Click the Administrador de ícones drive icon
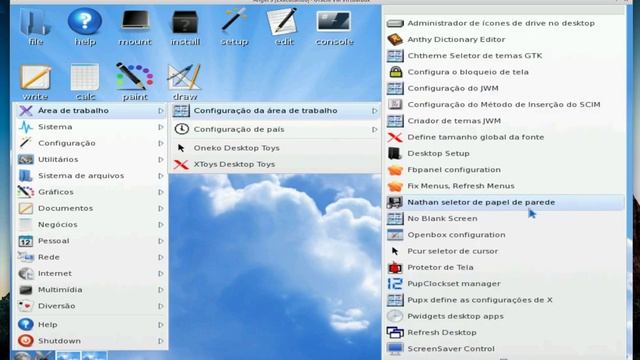Image resolution: width=640 pixels, height=360 pixels. click(x=395, y=23)
